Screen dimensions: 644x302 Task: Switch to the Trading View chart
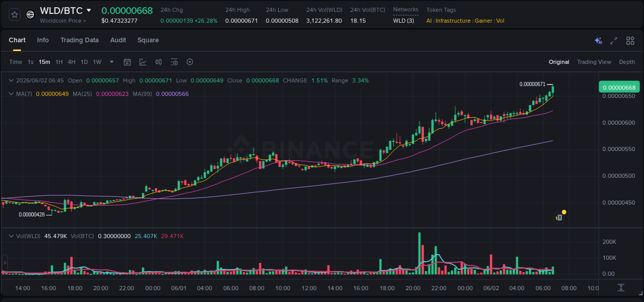click(x=594, y=62)
